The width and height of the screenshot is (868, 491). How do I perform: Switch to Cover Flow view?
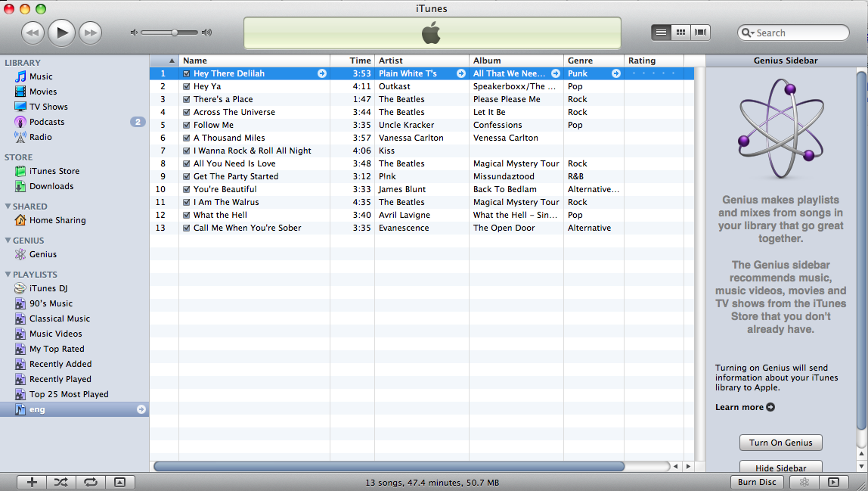coord(701,33)
